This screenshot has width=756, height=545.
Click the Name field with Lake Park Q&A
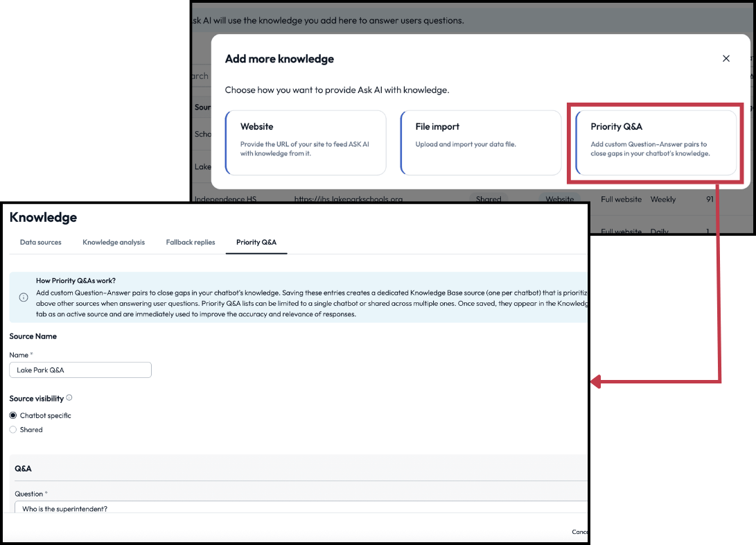click(80, 370)
